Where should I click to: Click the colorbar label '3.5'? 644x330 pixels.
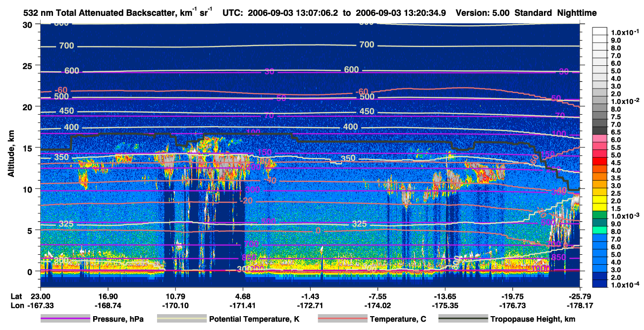coord(615,178)
